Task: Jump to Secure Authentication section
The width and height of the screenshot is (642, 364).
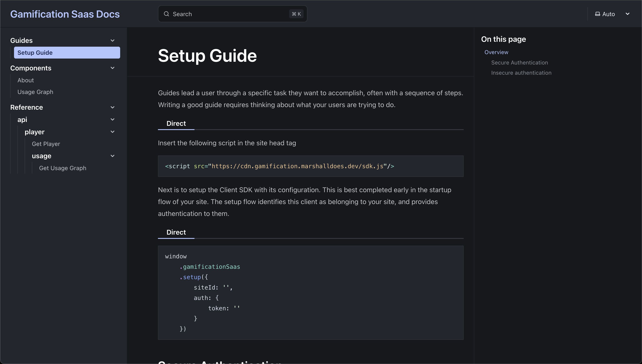Action: click(520, 63)
